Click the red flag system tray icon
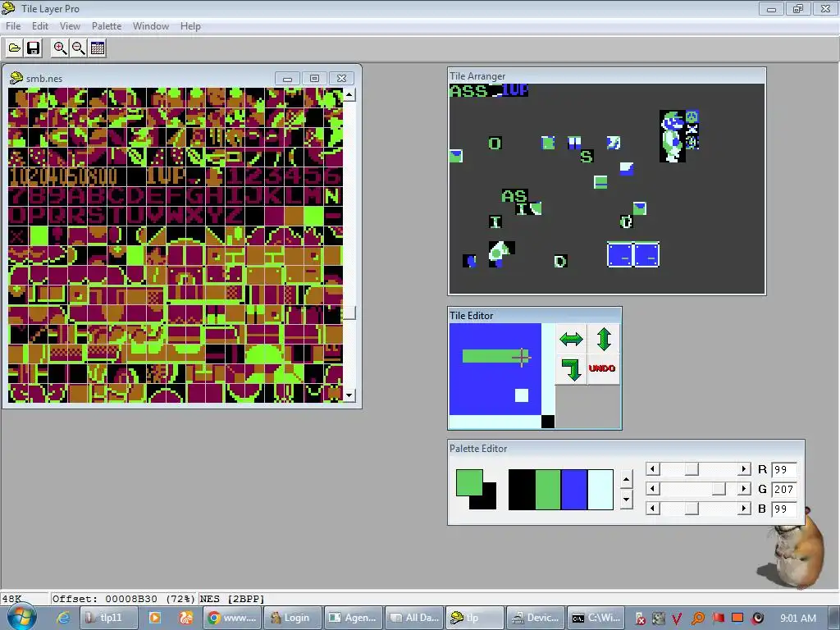This screenshot has width=840, height=630. [x=718, y=619]
